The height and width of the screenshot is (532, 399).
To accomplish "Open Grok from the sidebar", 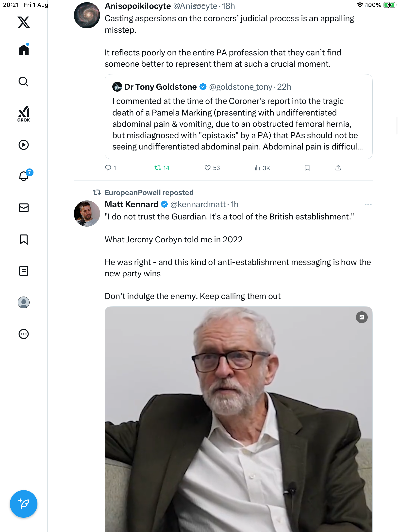I will click(x=24, y=114).
